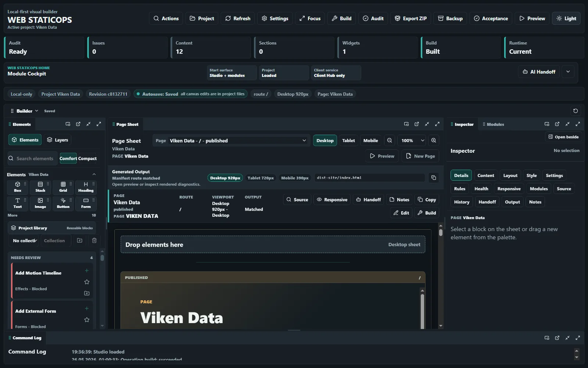Select the Stack element tool

point(40,187)
